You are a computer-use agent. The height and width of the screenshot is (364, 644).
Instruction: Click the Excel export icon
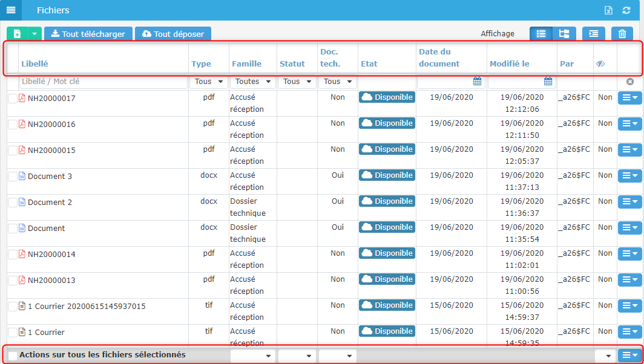[x=609, y=10]
